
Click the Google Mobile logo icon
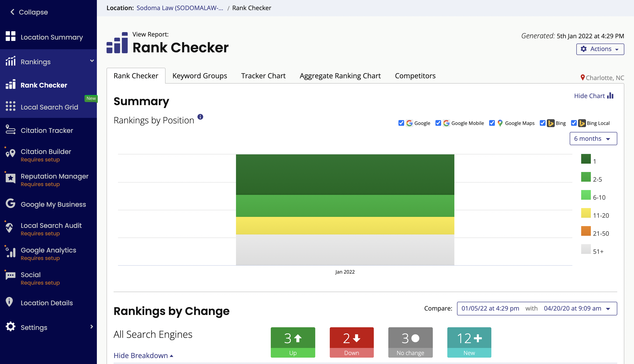tap(446, 123)
